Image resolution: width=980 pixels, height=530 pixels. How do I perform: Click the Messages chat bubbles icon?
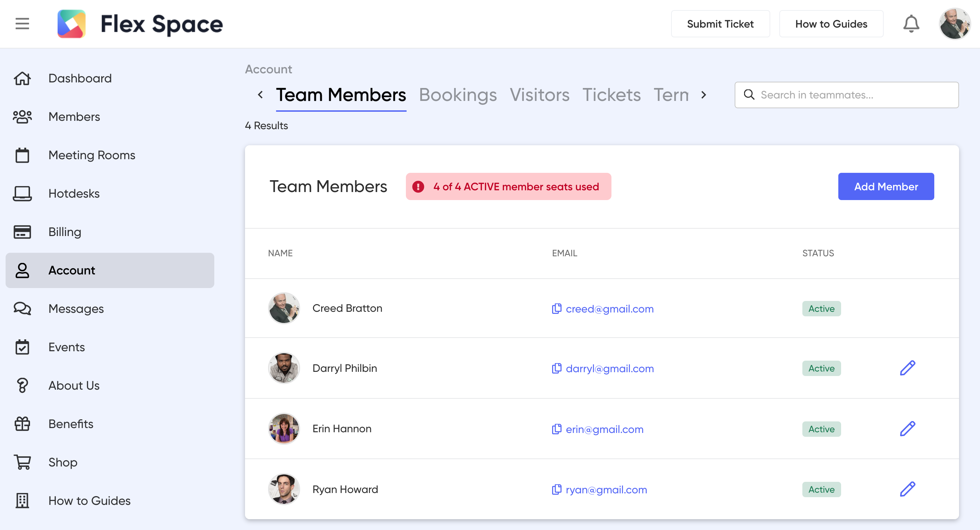22,309
